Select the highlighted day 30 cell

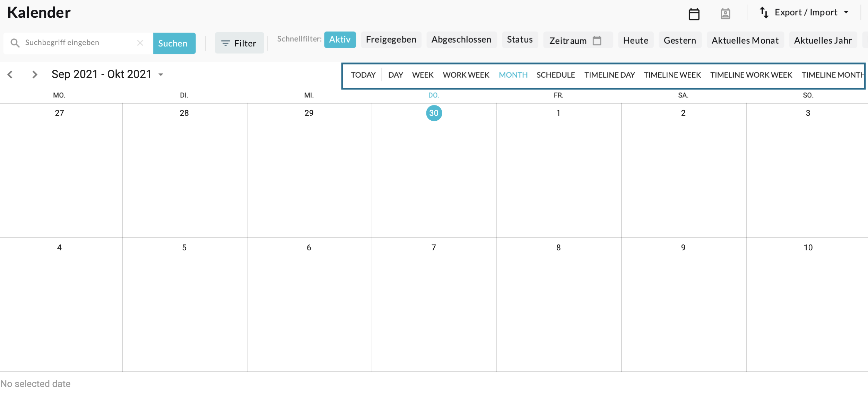coord(434,113)
